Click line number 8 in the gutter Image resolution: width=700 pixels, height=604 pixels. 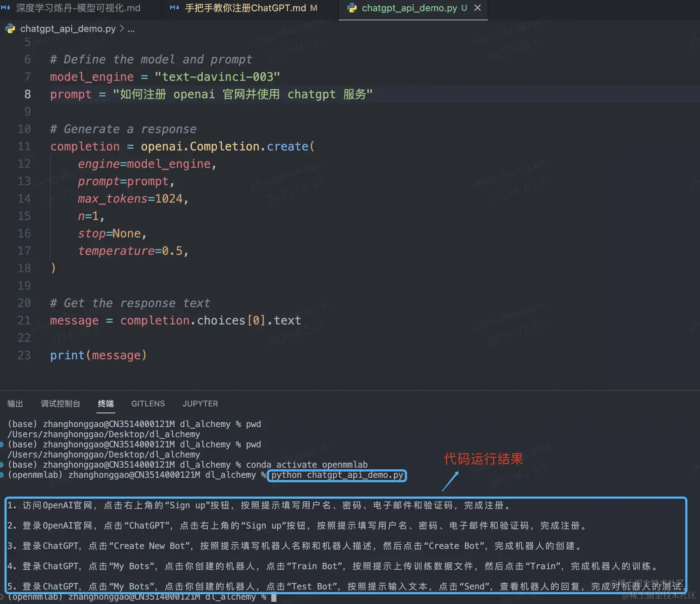point(27,94)
